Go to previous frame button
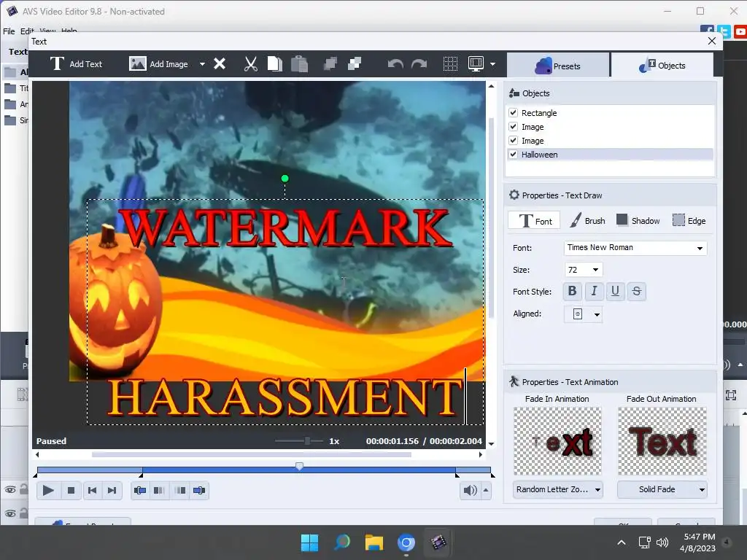747x560 pixels. 93,490
